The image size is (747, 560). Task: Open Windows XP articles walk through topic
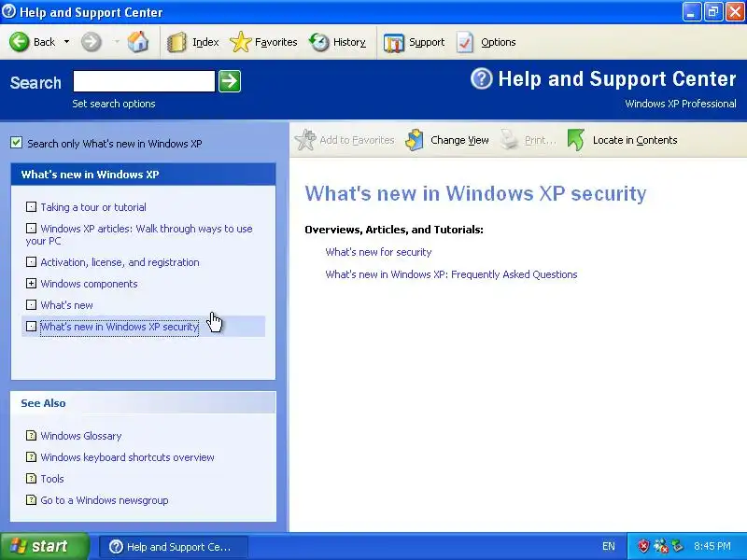(x=139, y=235)
